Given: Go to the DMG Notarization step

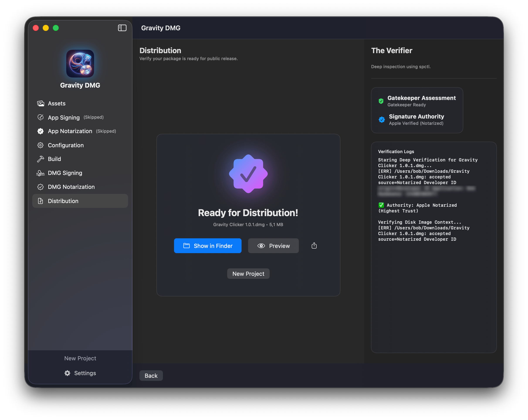Looking at the screenshot, I should click(71, 187).
